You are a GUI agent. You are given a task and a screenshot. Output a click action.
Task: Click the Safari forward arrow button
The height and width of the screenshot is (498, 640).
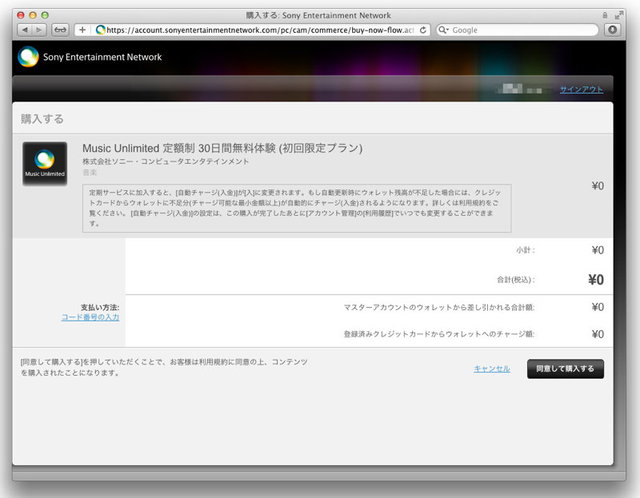tap(38, 30)
